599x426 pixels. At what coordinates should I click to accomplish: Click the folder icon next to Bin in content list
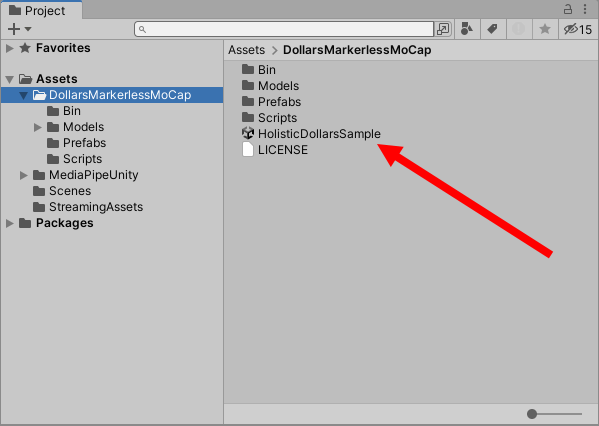(x=248, y=69)
